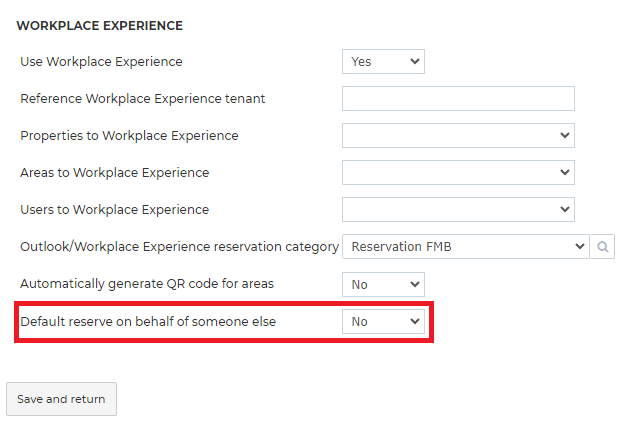Screen dimensions: 624x433
Task: Select the Reference Workplace Experience tenant label
Action: 142,99
